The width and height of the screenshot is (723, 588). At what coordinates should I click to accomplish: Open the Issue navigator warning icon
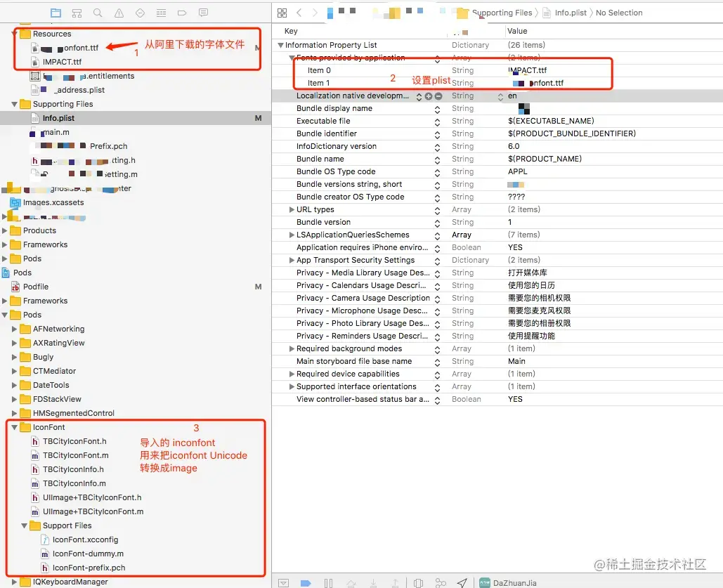click(119, 13)
